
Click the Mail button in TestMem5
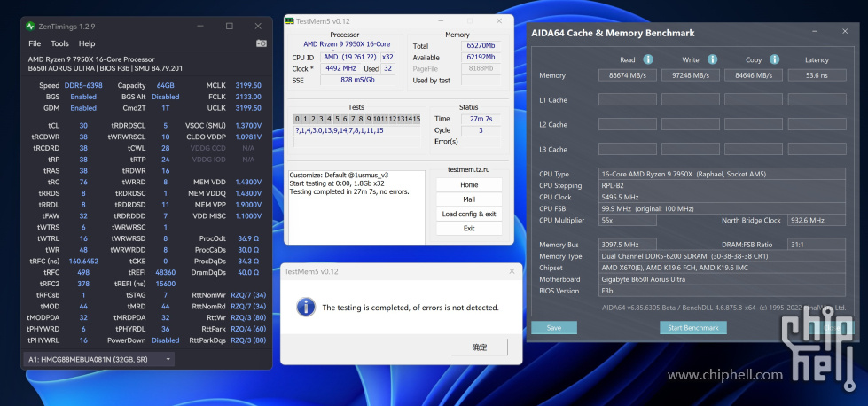[x=469, y=199]
